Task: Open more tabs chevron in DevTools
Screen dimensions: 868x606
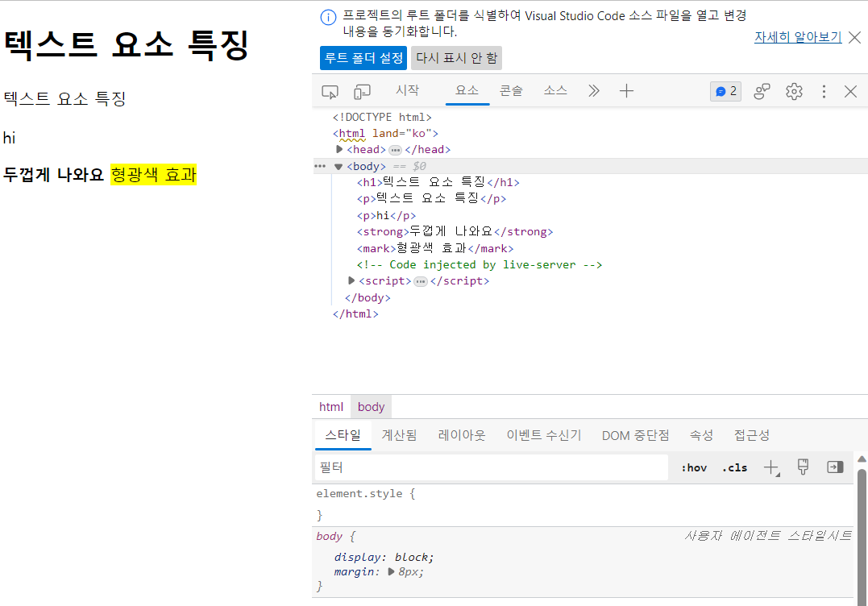Action: [593, 91]
